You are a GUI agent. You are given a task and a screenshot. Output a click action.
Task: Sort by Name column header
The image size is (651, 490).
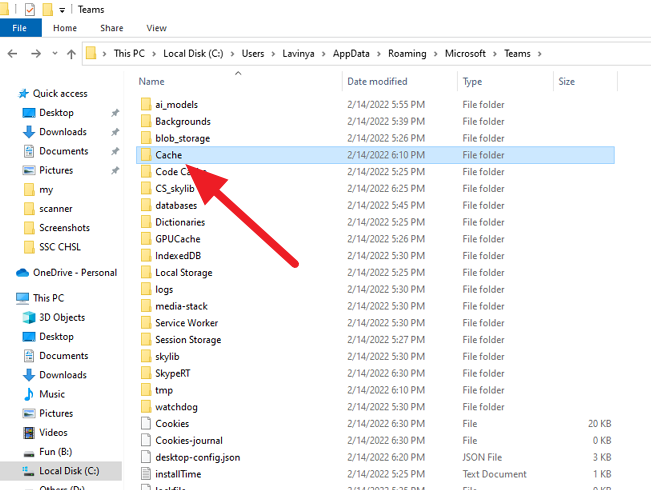point(151,81)
